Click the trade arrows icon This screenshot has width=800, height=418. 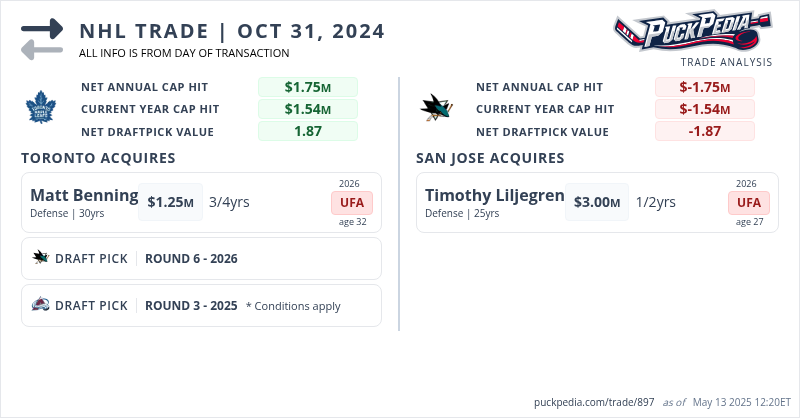[42, 39]
